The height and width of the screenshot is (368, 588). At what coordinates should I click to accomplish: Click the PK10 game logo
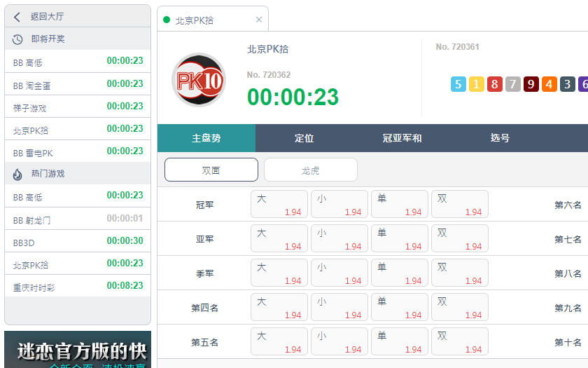[199, 80]
